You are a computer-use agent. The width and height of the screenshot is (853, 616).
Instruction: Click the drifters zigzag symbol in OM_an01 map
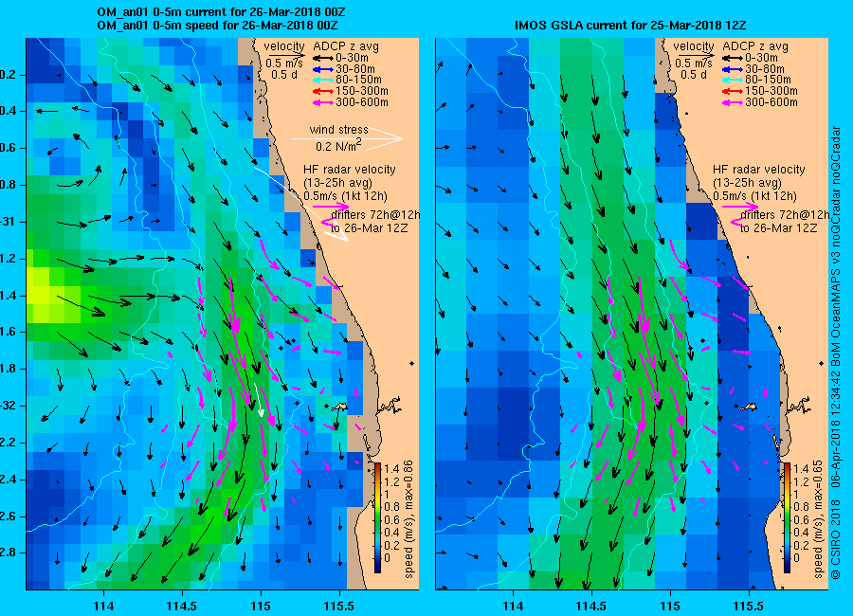[326, 222]
